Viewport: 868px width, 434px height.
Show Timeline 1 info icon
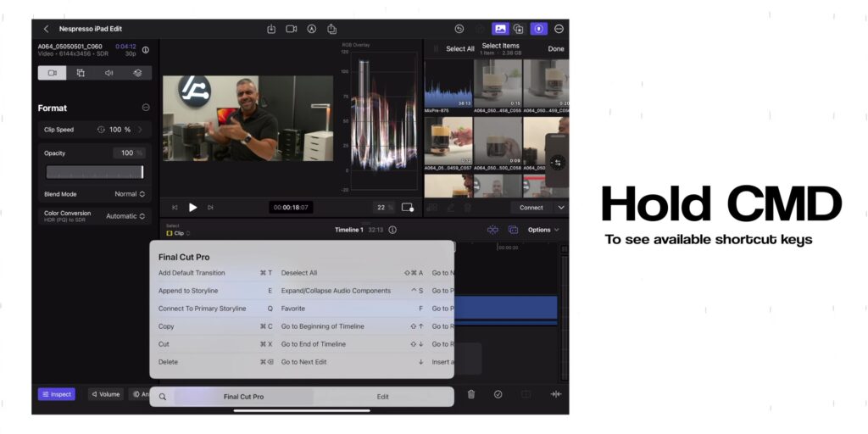click(x=392, y=230)
